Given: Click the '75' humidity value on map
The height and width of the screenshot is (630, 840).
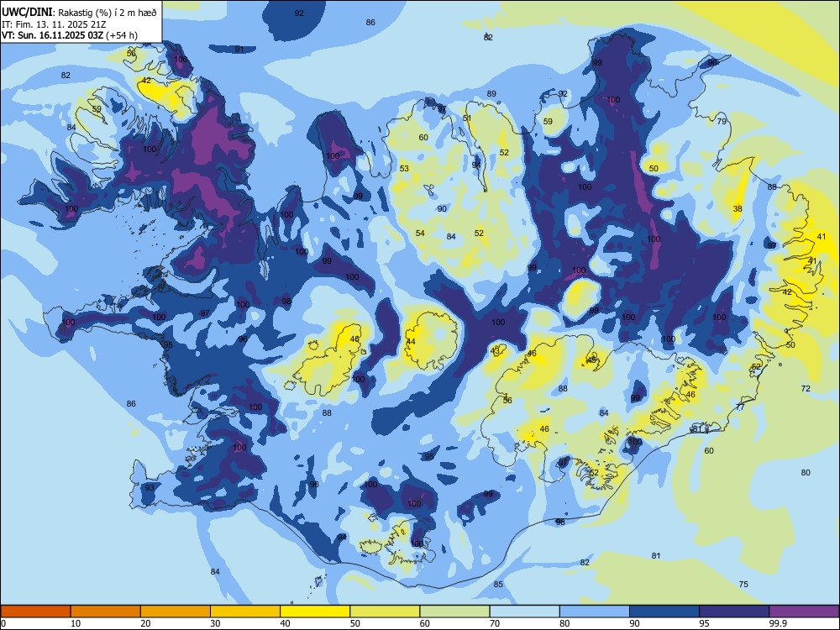Looking at the screenshot, I should (x=743, y=585).
